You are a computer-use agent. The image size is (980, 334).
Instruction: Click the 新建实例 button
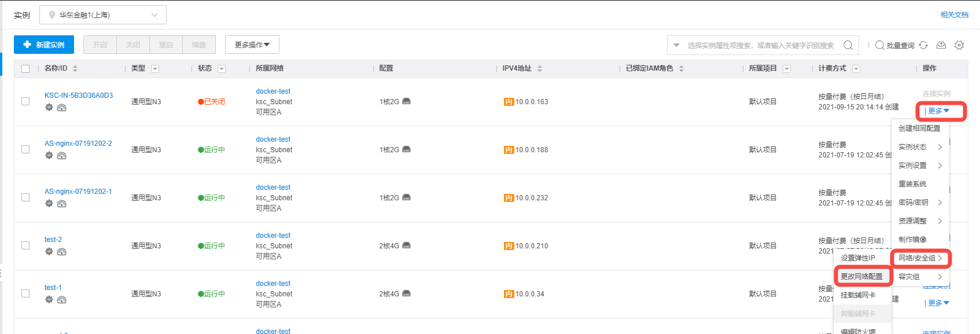pos(44,45)
